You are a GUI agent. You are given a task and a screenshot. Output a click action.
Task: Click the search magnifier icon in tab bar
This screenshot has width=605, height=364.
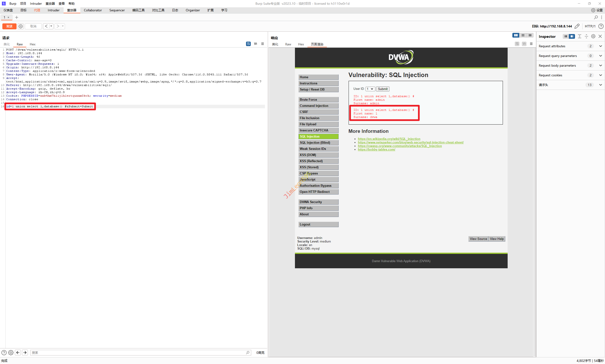coord(596,17)
